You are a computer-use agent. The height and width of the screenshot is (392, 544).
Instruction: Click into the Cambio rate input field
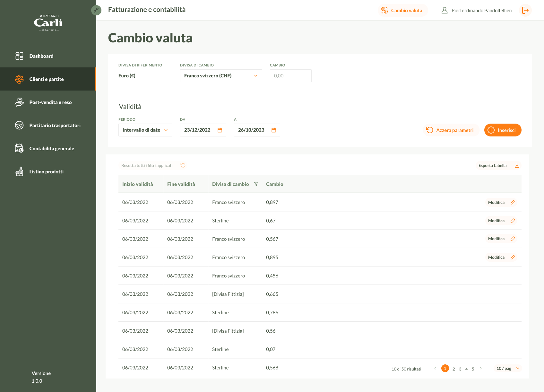tap(290, 76)
